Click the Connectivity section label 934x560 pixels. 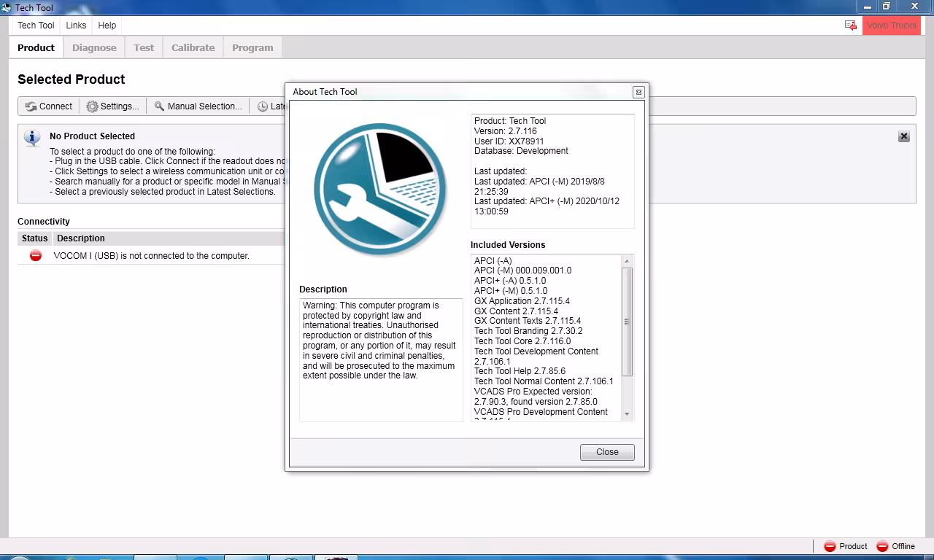44,222
